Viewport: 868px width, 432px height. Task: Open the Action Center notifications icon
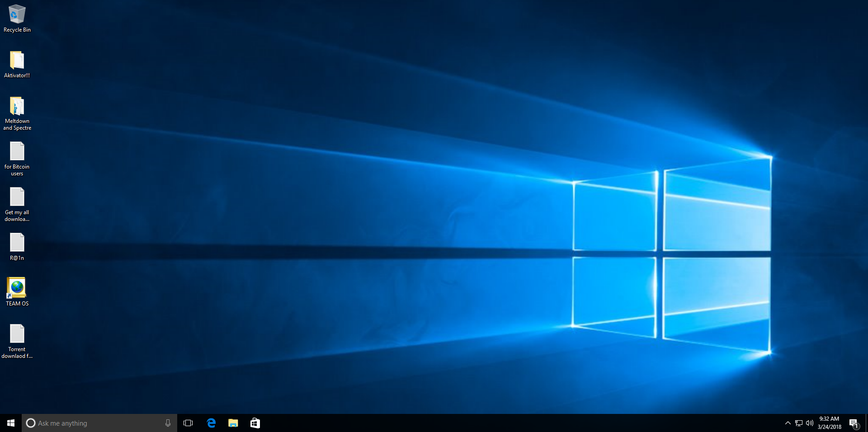[854, 423]
